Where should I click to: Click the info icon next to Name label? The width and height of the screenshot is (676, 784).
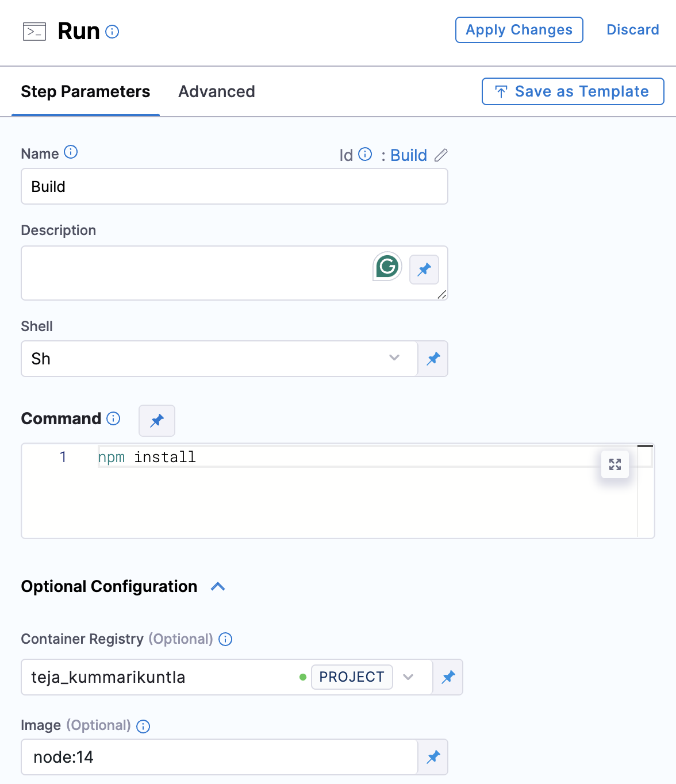[71, 152]
